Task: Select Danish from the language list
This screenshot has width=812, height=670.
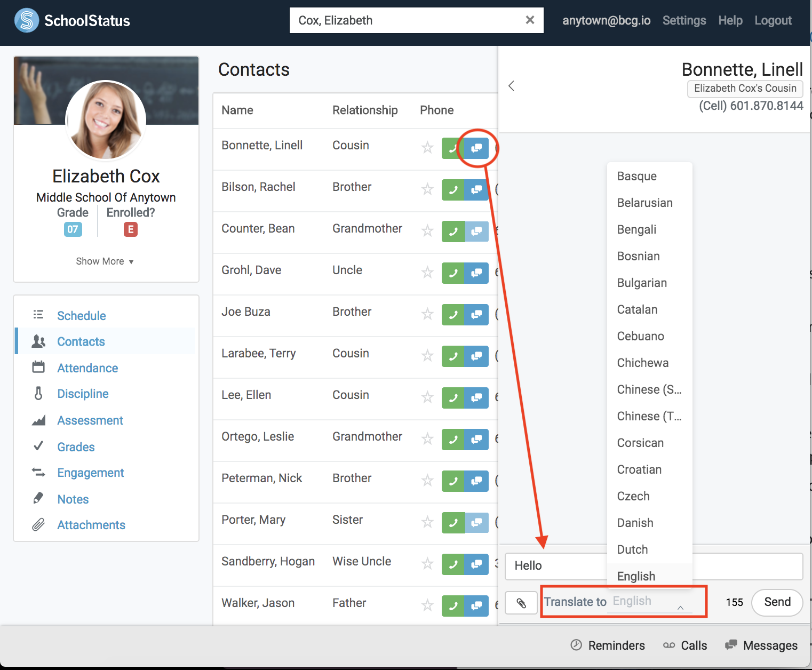Action: (635, 523)
